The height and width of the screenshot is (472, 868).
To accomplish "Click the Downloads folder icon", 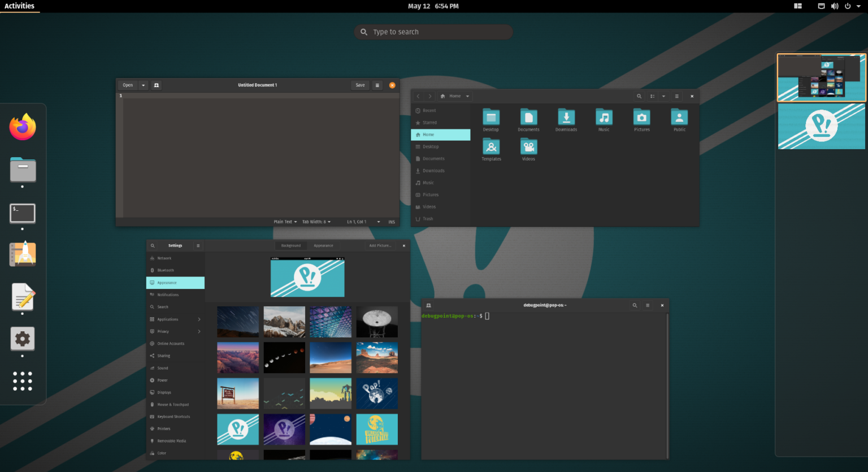I will point(566,118).
